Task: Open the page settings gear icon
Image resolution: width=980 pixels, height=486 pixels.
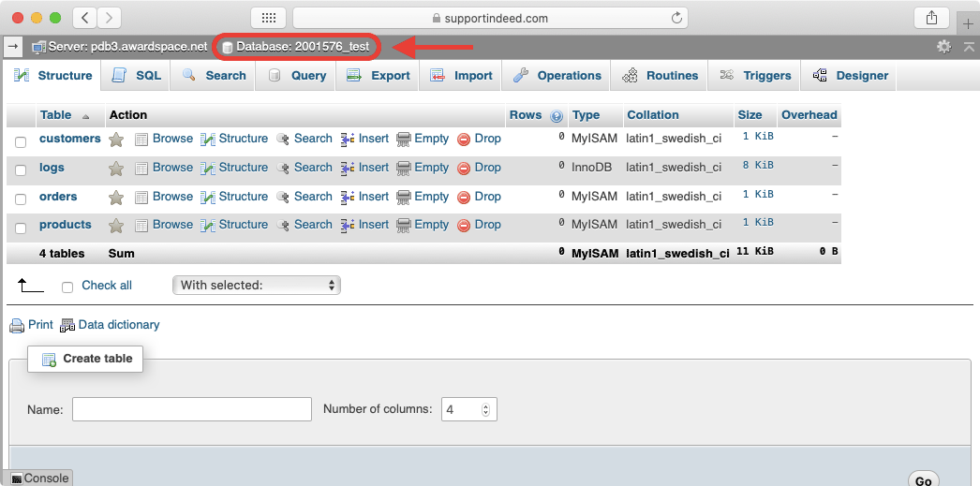Action: tap(943, 46)
